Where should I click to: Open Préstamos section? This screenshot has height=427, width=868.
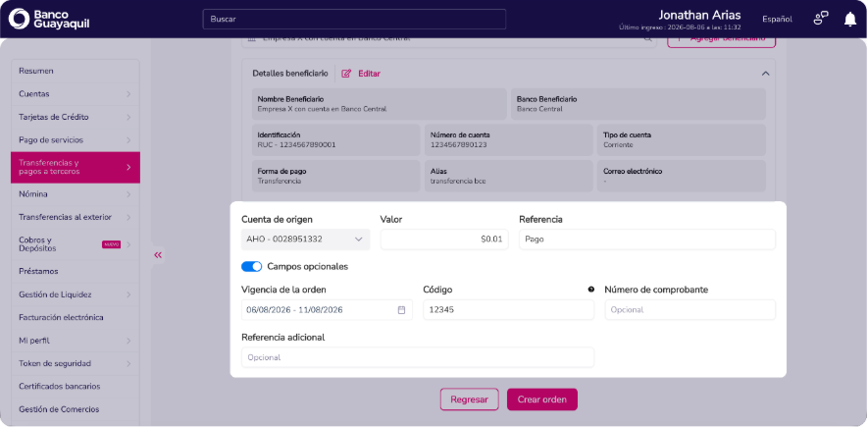(x=76, y=271)
